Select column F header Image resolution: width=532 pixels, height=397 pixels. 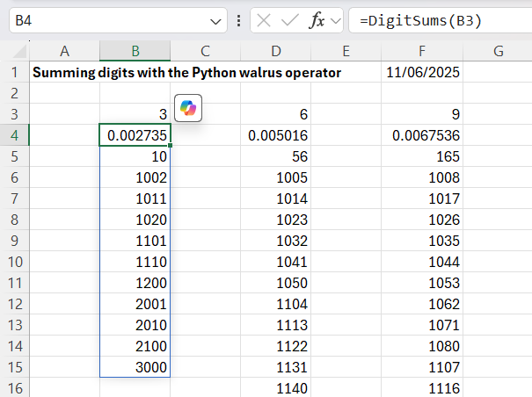point(423,52)
